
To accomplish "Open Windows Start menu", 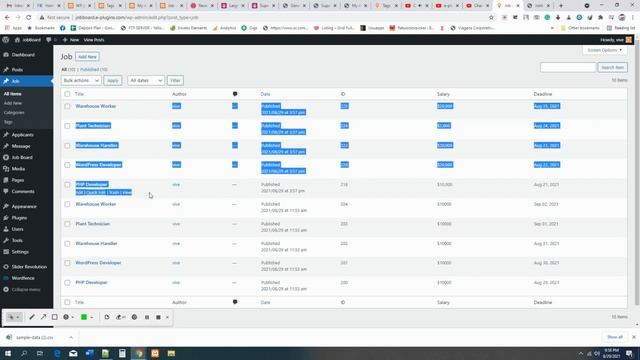I will coord(8,353).
